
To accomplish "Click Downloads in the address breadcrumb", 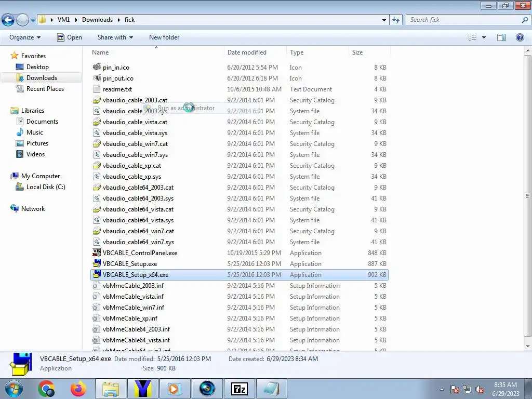I will tap(97, 20).
